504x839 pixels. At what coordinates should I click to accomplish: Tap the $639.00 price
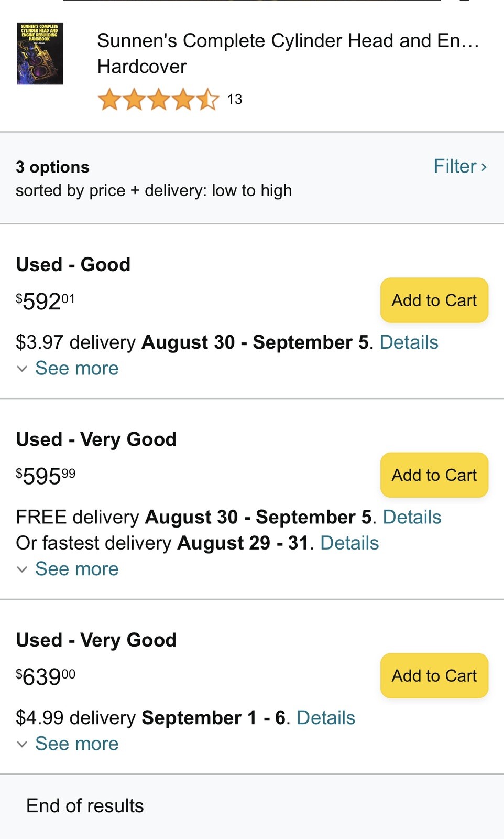pyautogui.click(x=46, y=677)
